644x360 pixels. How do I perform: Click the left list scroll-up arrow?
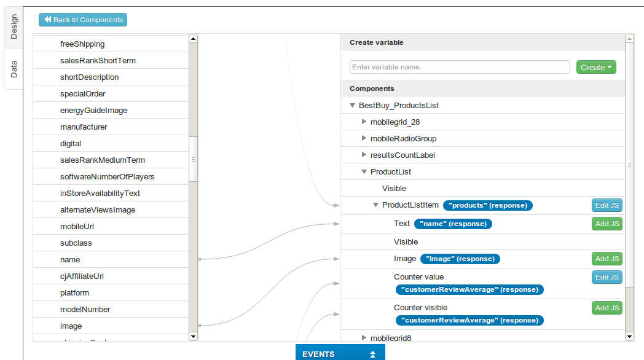[193, 39]
